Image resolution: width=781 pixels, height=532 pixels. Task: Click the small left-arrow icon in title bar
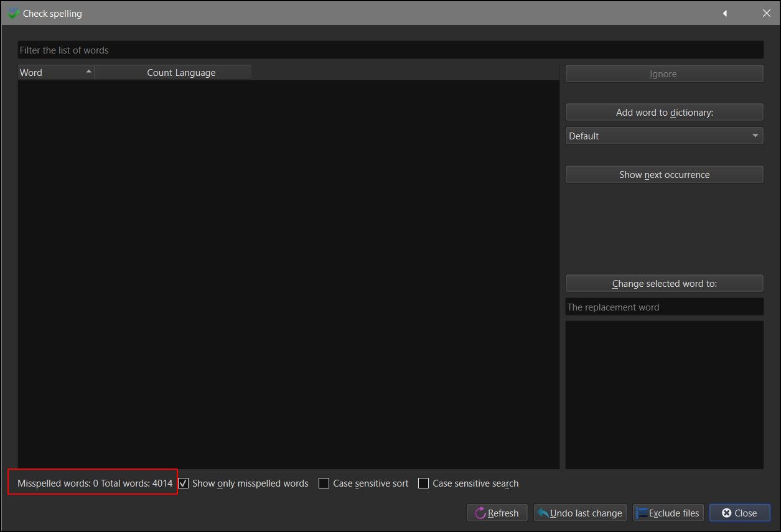pyautogui.click(x=725, y=13)
